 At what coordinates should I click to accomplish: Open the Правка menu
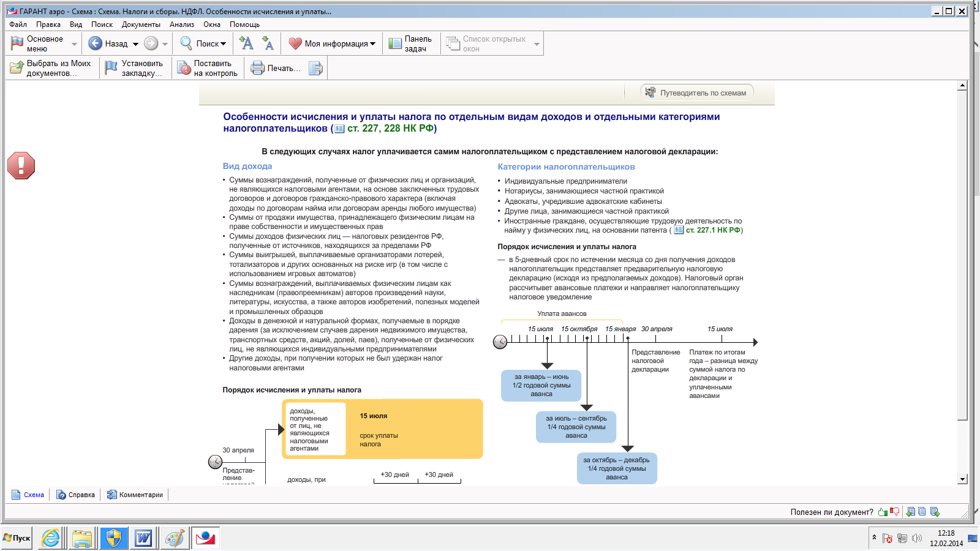pos(48,24)
